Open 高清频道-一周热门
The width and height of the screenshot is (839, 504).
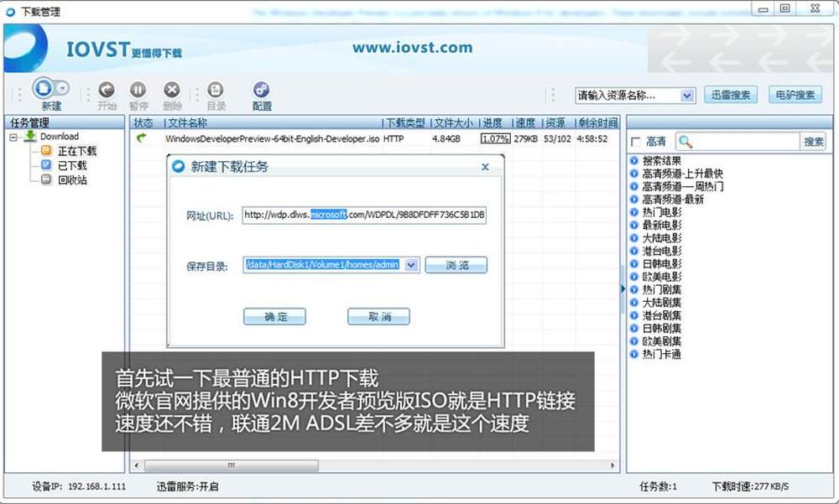pos(682,186)
